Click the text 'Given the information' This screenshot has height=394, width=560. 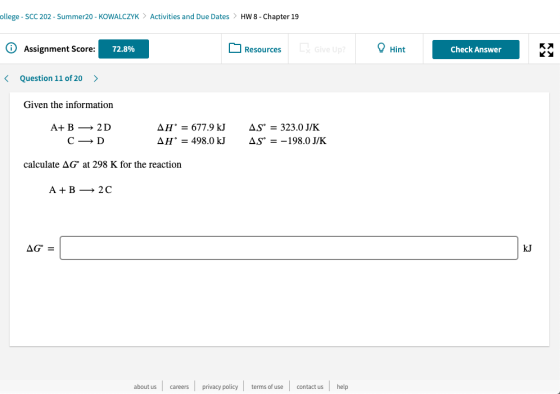(68, 105)
